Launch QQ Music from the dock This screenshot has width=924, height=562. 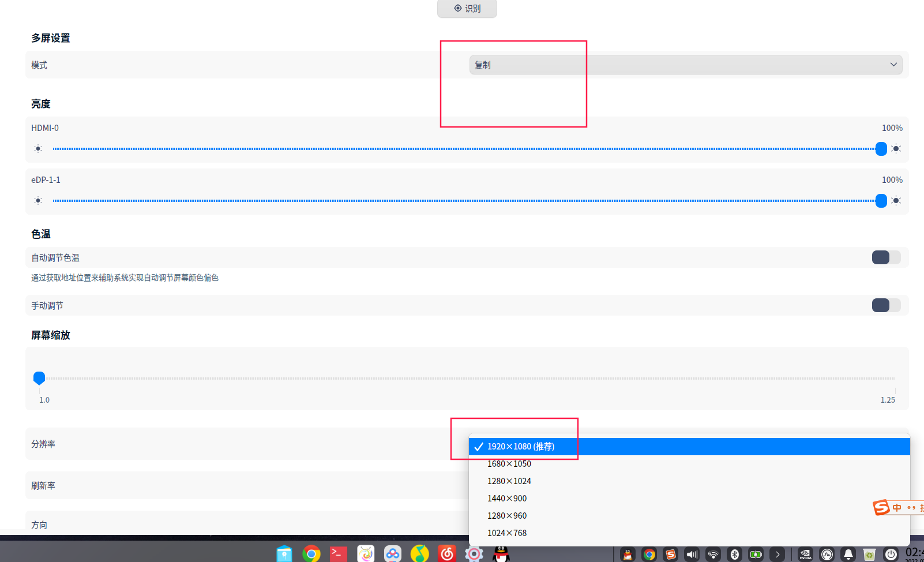coord(420,554)
